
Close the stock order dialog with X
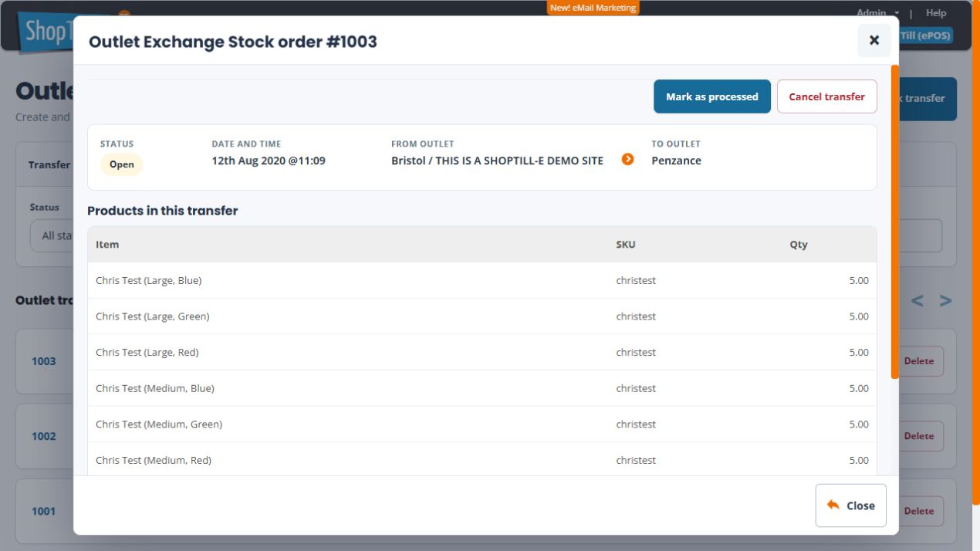(x=874, y=40)
